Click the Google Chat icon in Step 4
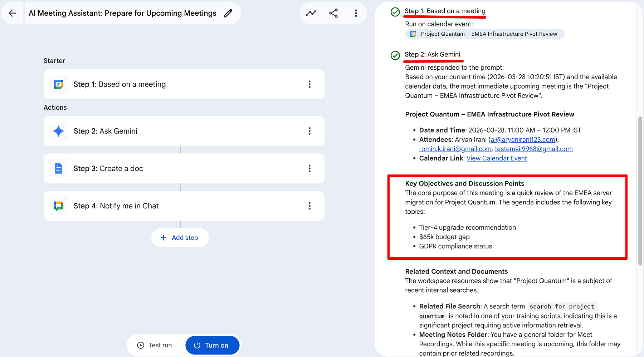 (x=58, y=206)
